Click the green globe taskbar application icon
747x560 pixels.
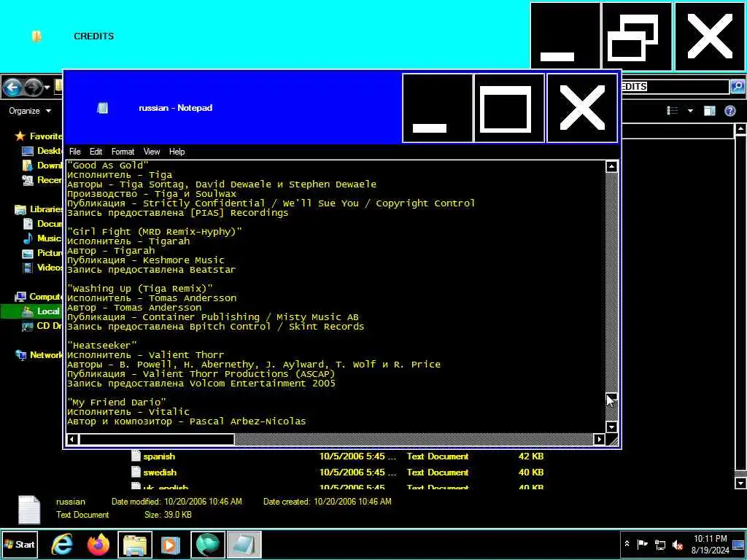pos(208,545)
